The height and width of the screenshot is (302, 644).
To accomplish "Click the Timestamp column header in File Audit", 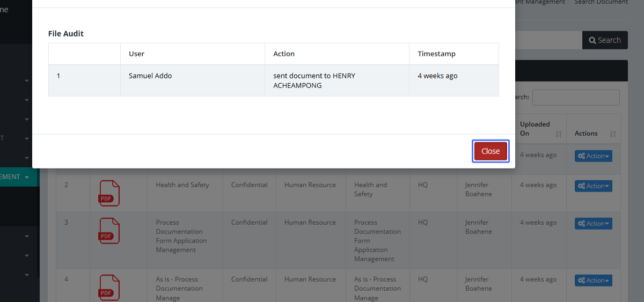I will (436, 54).
